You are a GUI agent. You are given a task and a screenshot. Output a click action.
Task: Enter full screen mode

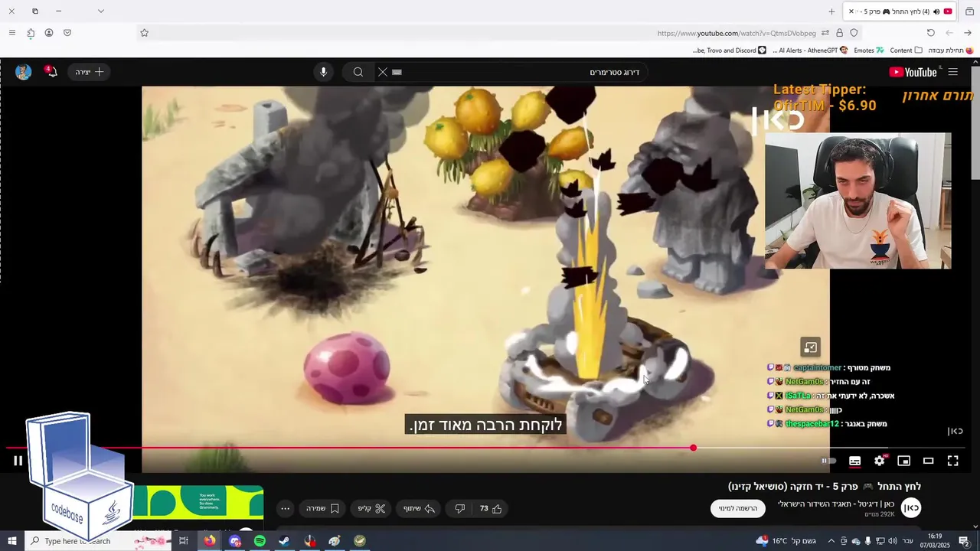click(952, 461)
